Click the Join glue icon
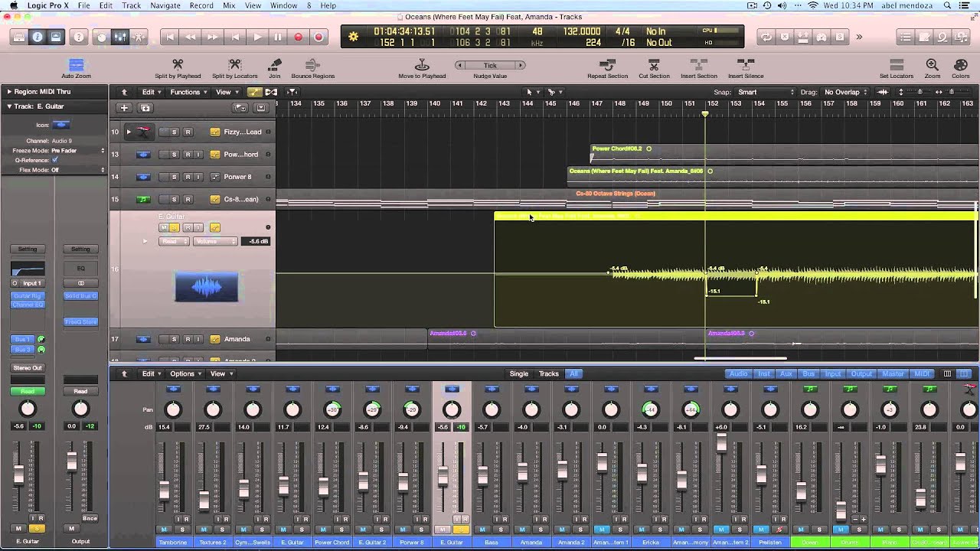The image size is (980, 551). (274, 65)
